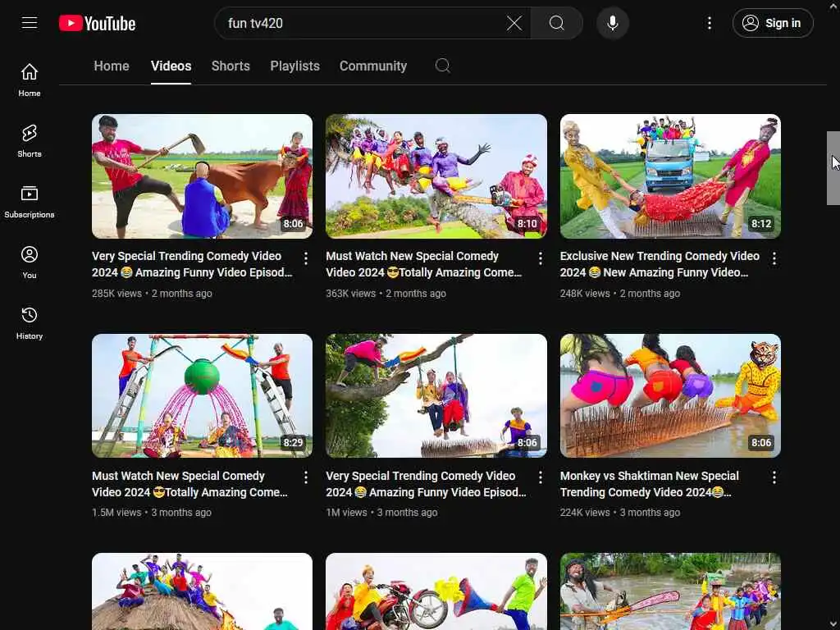This screenshot has height=630, width=840.
Task: Click the YouTube logo
Action: click(x=98, y=23)
